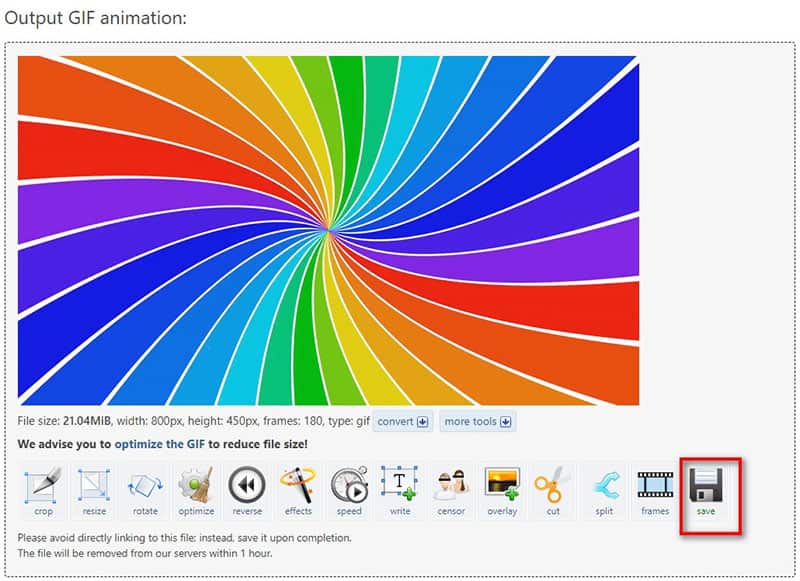The width and height of the screenshot is (800, 581).
Task: Choose the rotate tool
Action: click(145, 491)
